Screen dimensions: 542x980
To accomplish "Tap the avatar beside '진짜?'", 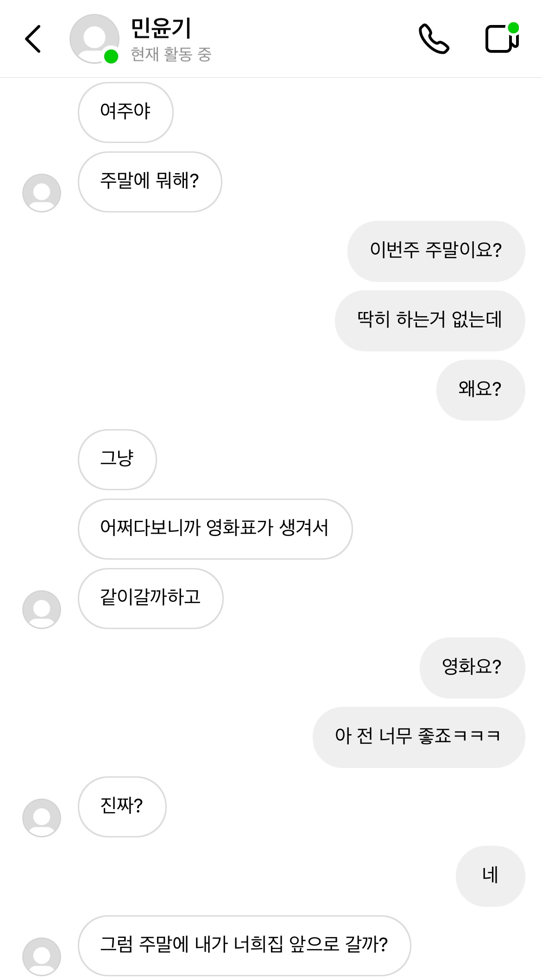I will pyautogui.click(x=42, y=818).
